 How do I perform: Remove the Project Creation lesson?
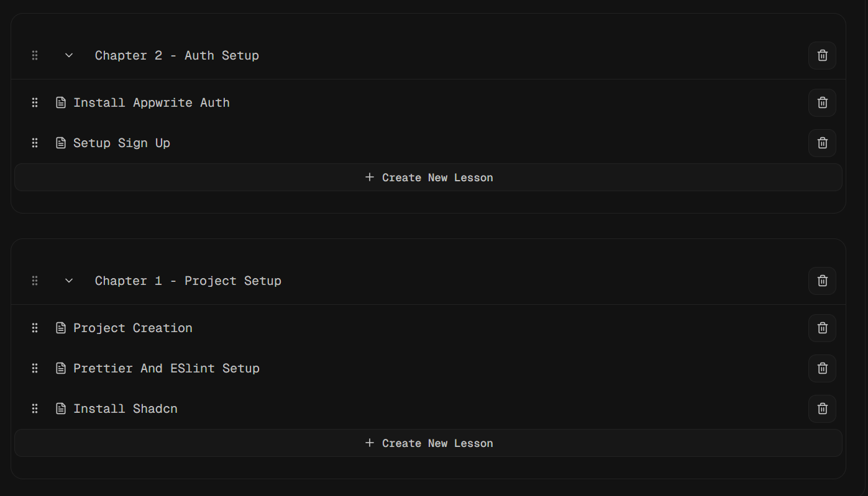[x=822, y=328]
